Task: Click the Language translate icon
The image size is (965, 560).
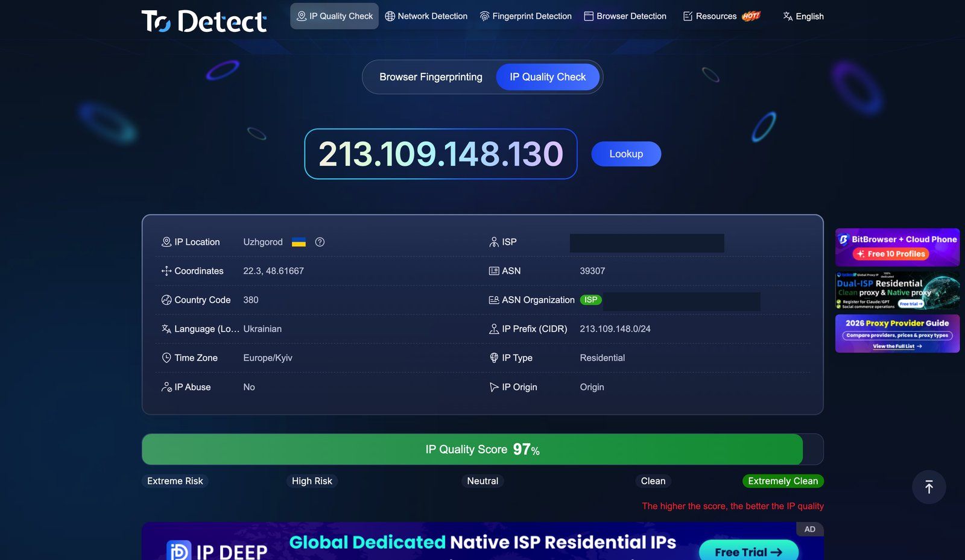Action: tap(166, 329)
